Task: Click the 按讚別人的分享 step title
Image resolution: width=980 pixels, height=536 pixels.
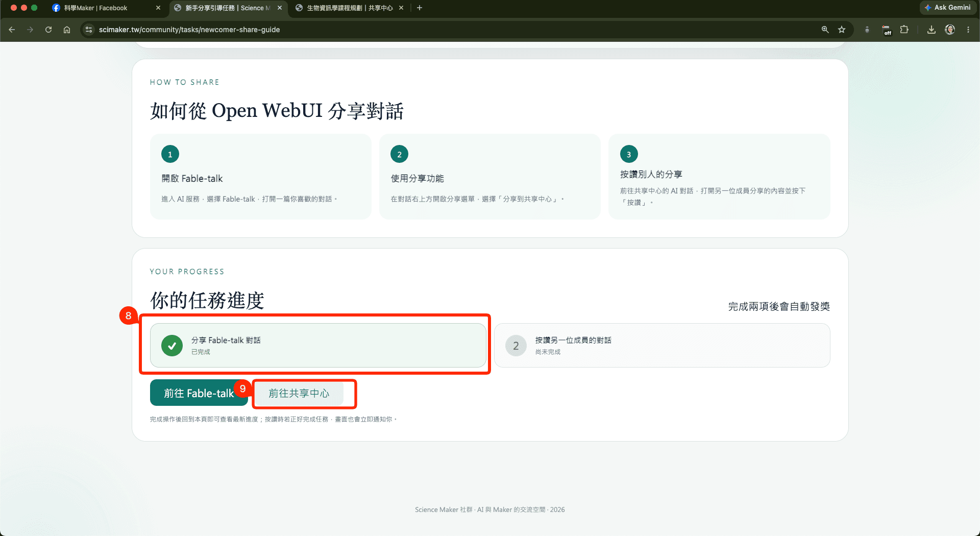Action: [x=651, y=175]
